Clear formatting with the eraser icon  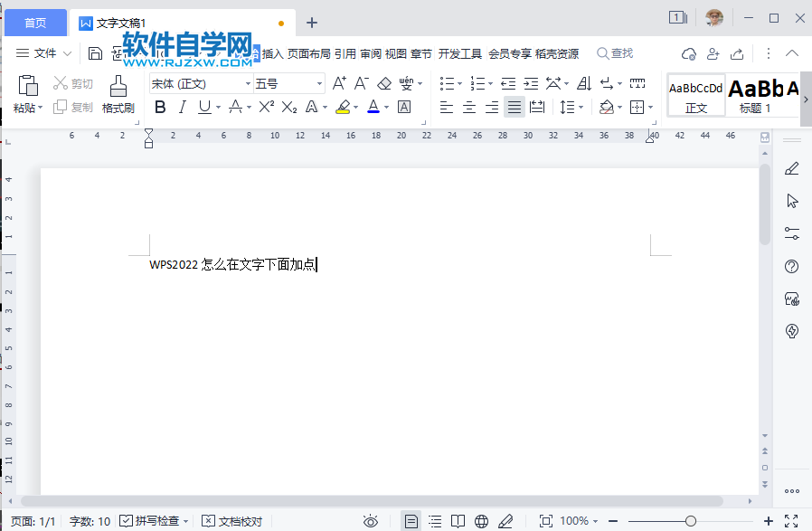tap(383, 81)
